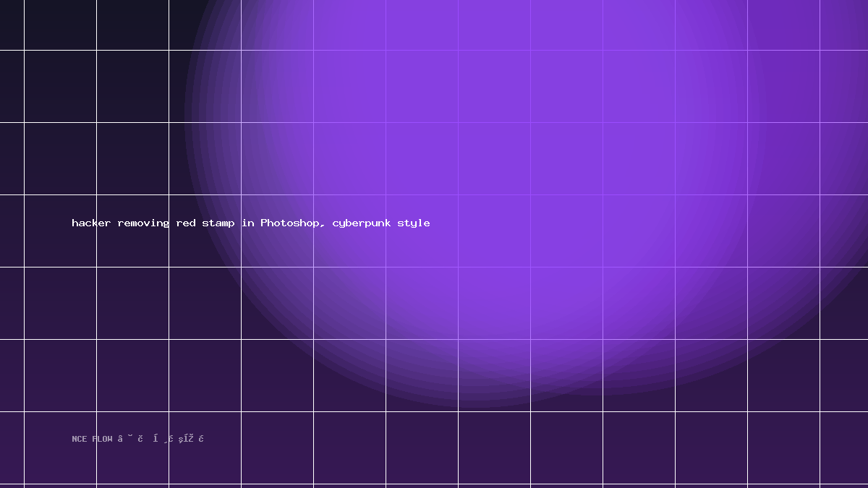868x488 pixels.
Task: Click the garbled characters after FLOW
Action: [x=161, y=439]
